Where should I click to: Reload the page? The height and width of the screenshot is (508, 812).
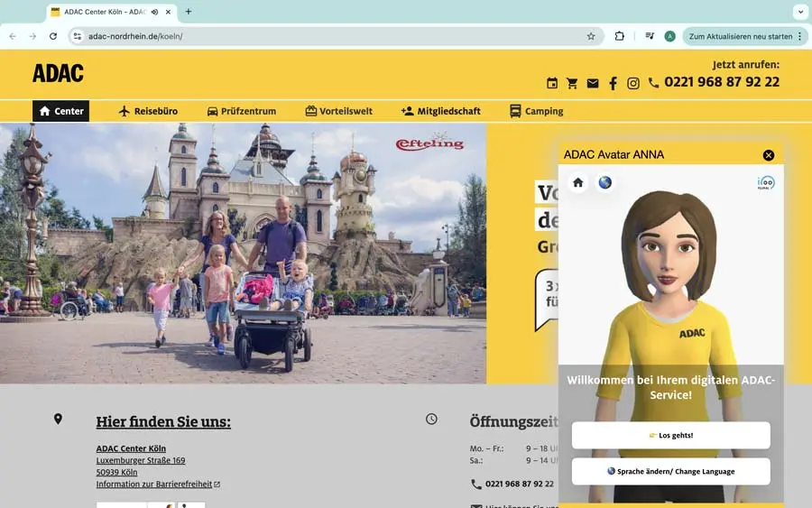click(53, 36)
